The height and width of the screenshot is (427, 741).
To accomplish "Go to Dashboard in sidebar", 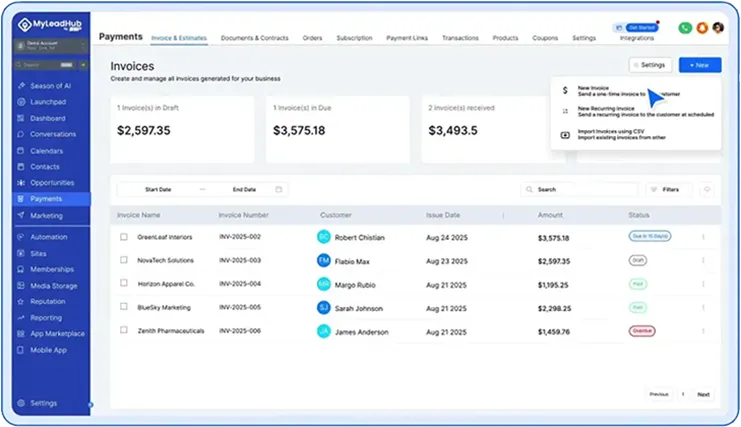I will click(47, 119).
